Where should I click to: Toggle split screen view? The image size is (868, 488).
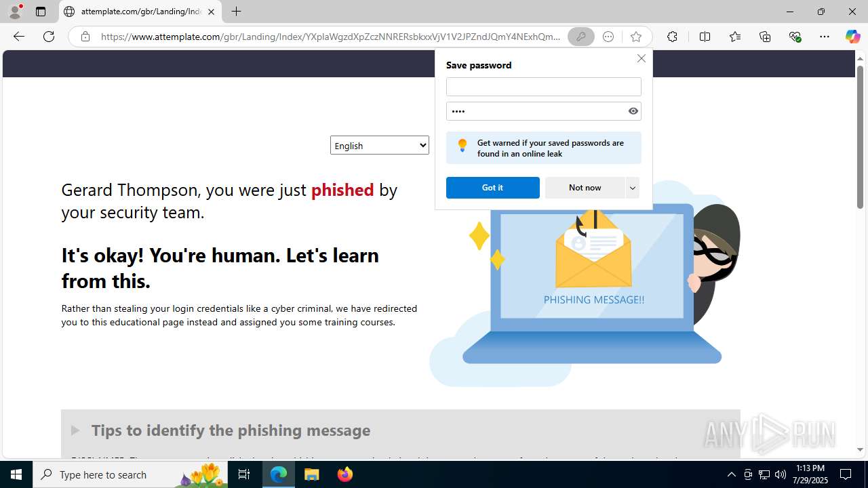705,37
